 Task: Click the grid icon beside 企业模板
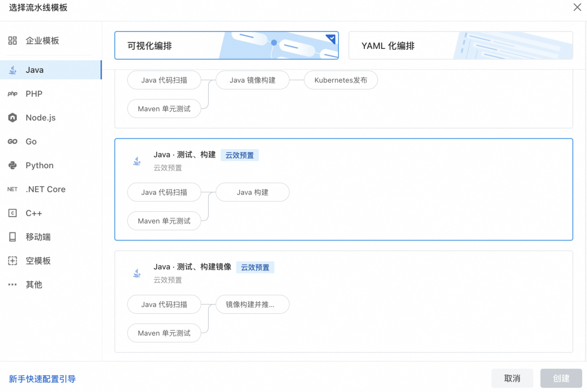point(13,41)
